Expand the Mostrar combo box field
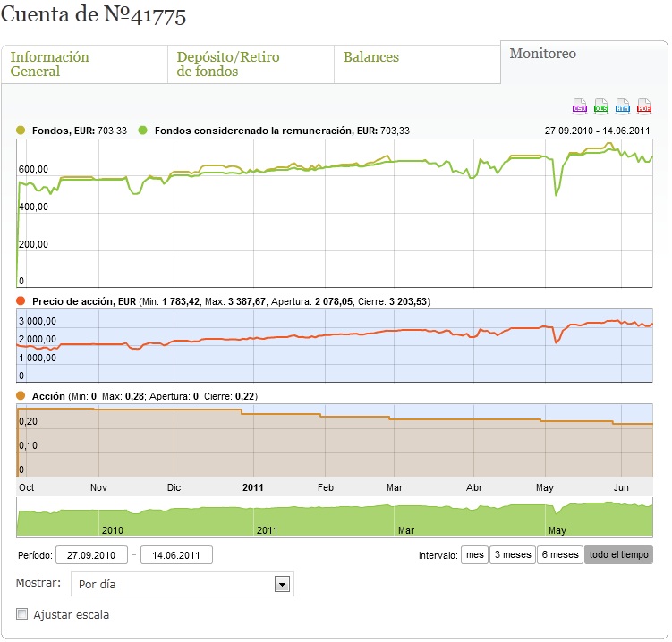The image size is (672, 642). [183, 584]
